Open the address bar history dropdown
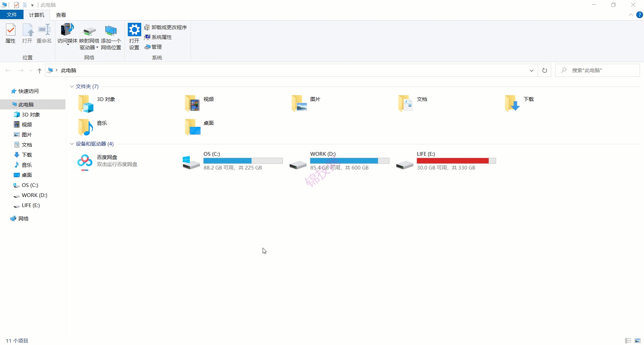Image resolution: width=644 pixels, height=345 pixels. [x=532, y=70]
